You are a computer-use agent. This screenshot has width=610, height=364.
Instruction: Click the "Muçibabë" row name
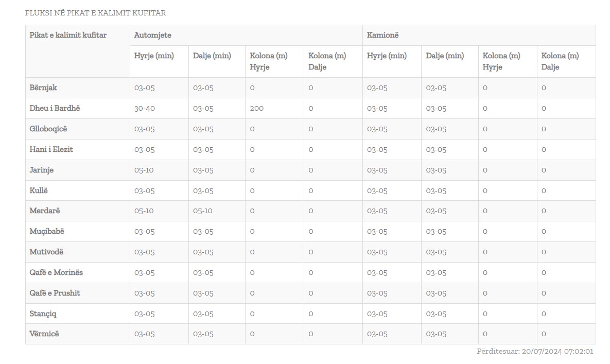point(47,231)
